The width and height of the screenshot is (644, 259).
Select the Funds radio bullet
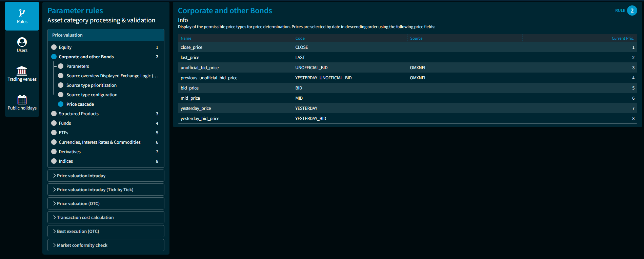[x=54, y=123]
